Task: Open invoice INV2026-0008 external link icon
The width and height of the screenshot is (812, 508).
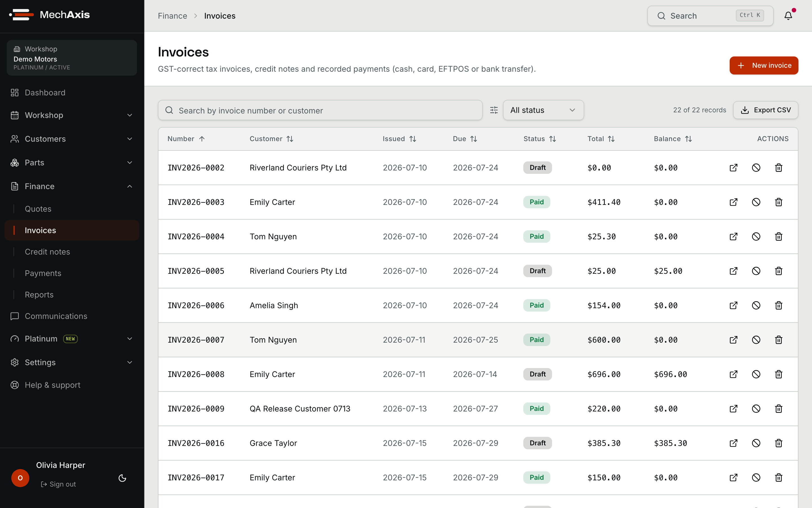Action: pyautogui.click(x=734, y=374)
